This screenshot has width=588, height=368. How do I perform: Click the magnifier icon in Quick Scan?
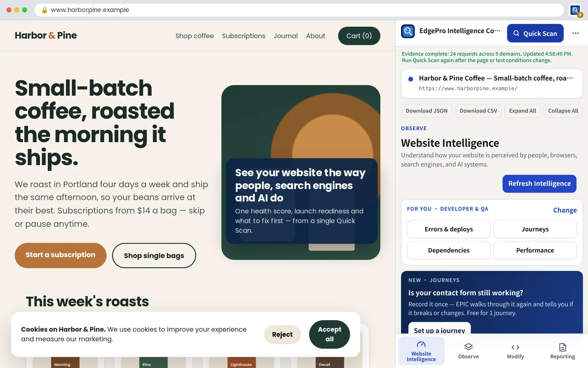516,33
